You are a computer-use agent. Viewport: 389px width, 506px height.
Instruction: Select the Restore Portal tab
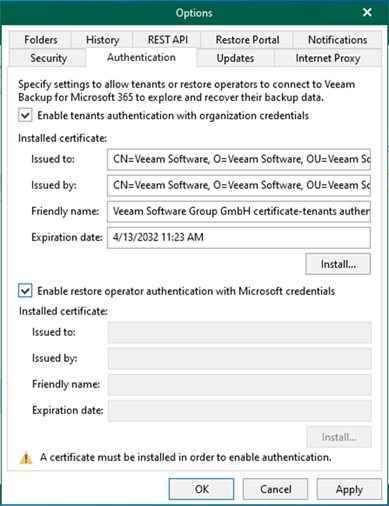(x=247, y=40)
